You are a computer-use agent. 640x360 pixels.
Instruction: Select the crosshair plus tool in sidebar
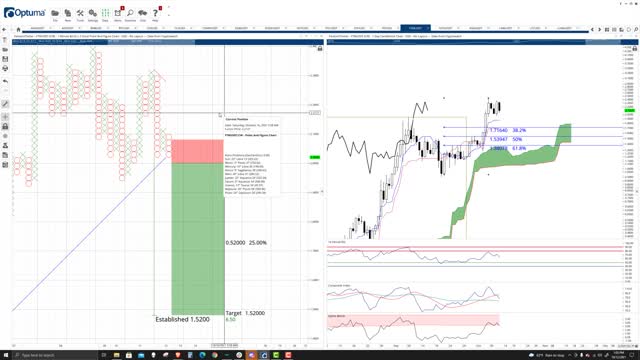[5, 117]
